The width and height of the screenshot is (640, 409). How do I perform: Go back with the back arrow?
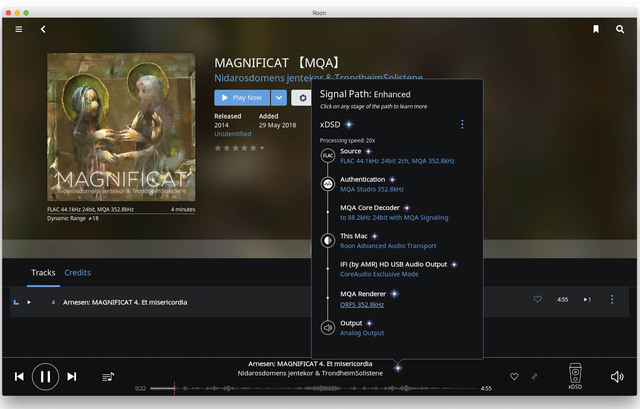(x=43, y=29)
